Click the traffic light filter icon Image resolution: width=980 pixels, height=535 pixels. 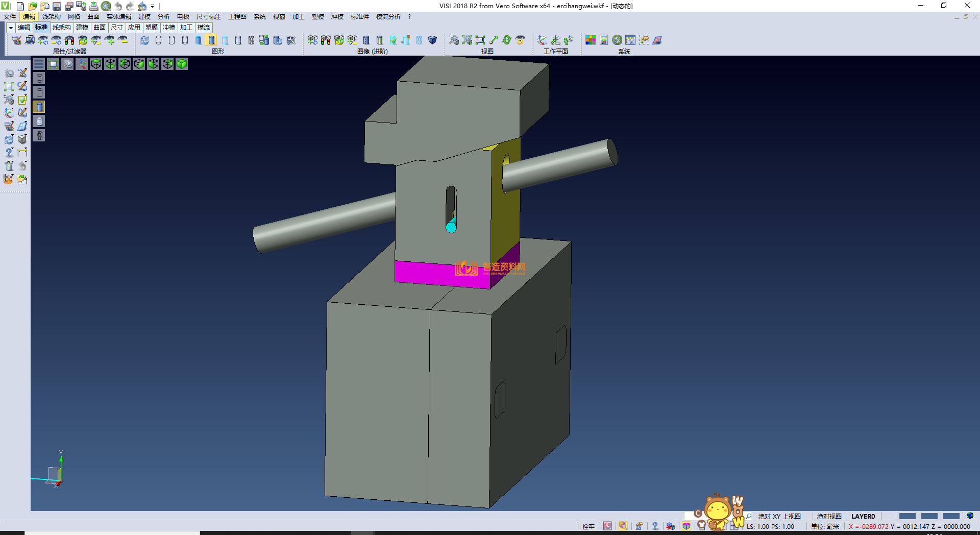[69, 40]
